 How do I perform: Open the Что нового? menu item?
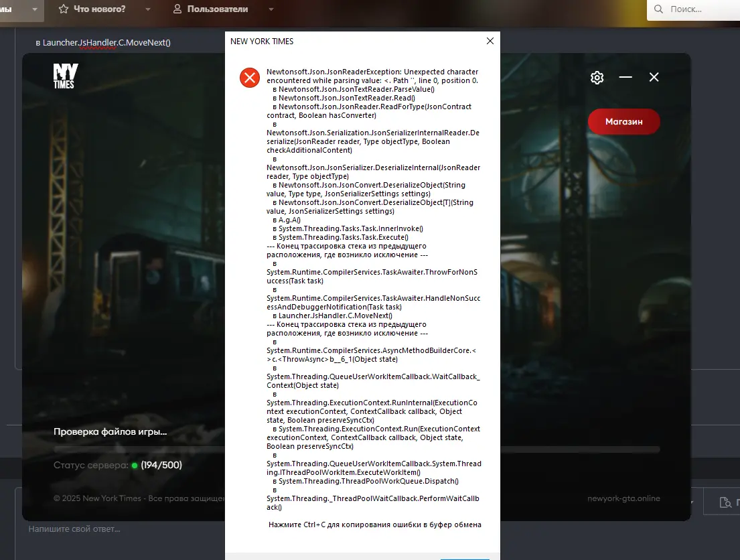100,9
